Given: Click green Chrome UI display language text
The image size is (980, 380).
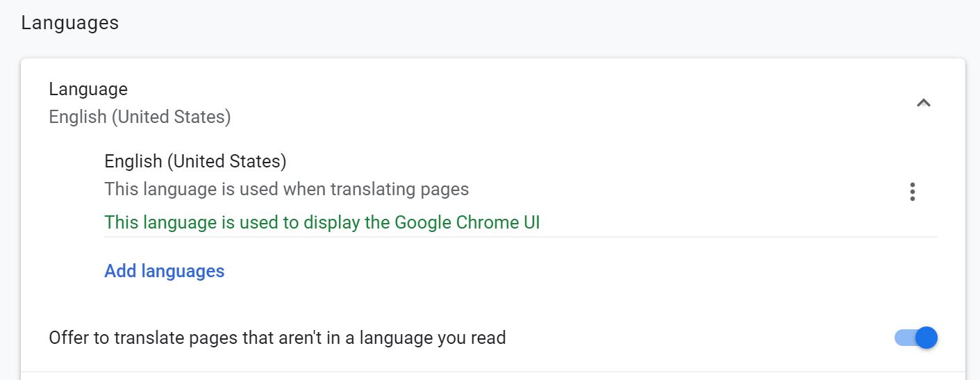Looking at the screenshot, I should point(322,222).
